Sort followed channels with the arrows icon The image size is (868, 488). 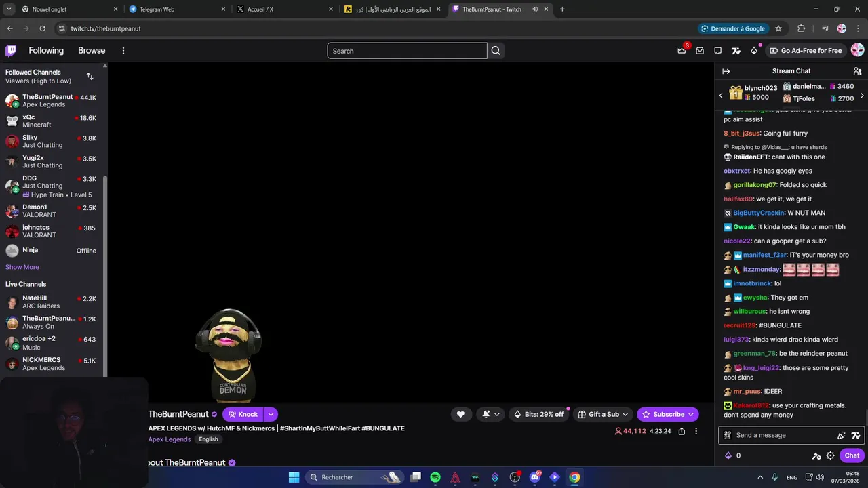(x=90, y=76)
